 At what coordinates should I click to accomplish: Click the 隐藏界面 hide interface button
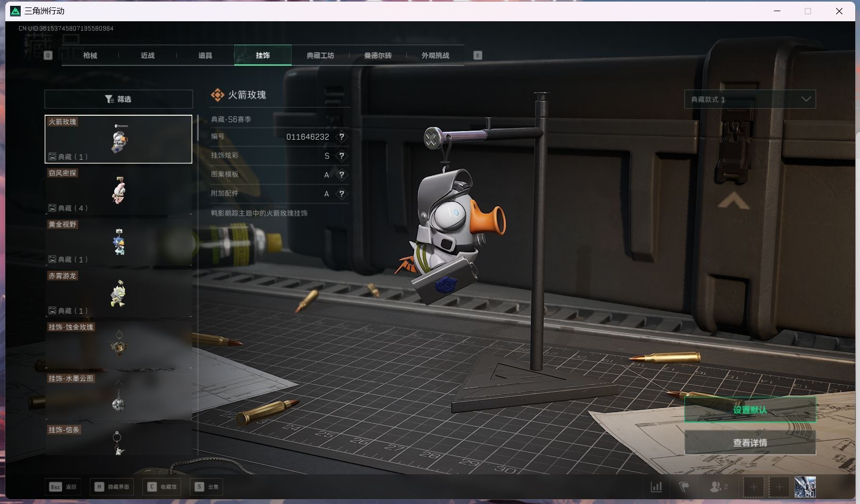click(112, 486)
